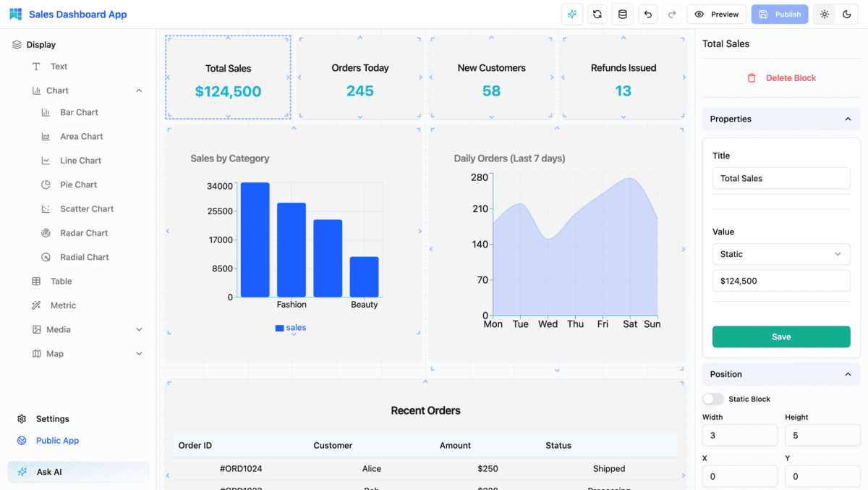
Task: Click the refresh icon in the toolbar
Action: 597,14
